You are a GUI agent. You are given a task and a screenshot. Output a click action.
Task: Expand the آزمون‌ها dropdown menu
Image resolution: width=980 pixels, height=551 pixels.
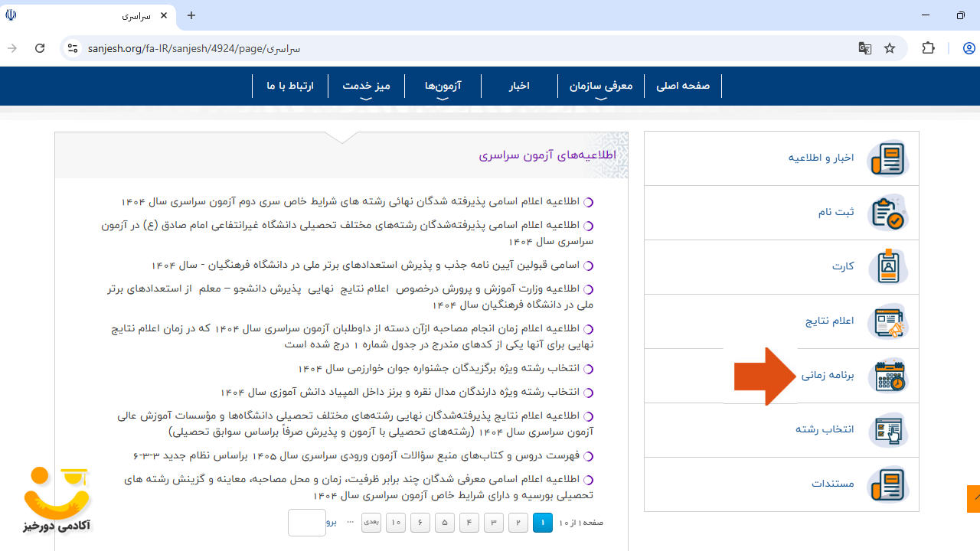[443, 86]
